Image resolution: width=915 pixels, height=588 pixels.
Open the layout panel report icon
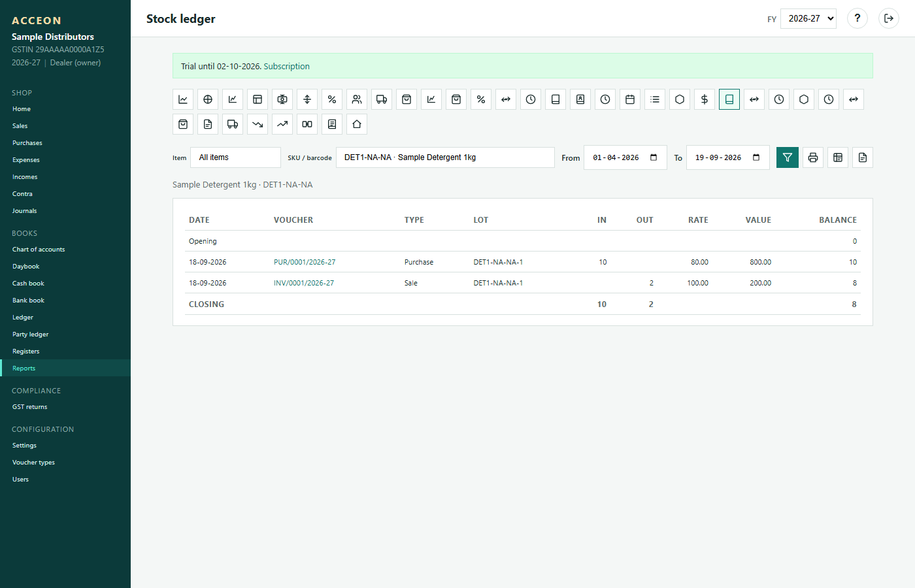coord(258,99)
